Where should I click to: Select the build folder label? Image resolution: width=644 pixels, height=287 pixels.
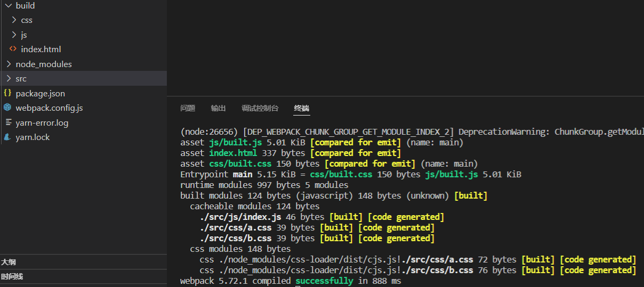click(25, 5)
